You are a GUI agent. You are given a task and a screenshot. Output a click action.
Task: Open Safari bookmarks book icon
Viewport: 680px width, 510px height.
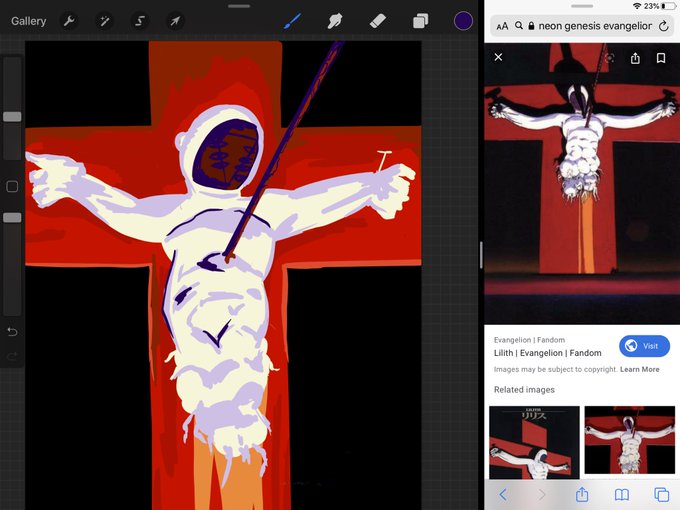click(x=621, y=494)
